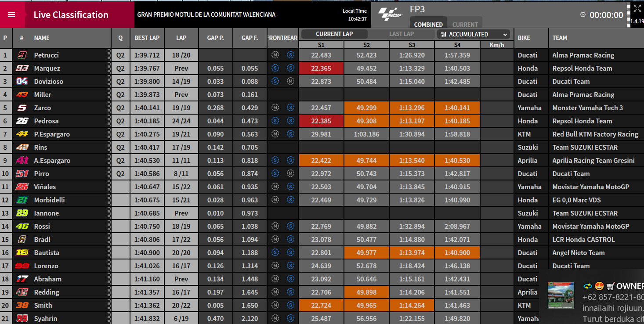Select the LAST LAP tab
Screen dimensions: 644x324
click(402, 34)
